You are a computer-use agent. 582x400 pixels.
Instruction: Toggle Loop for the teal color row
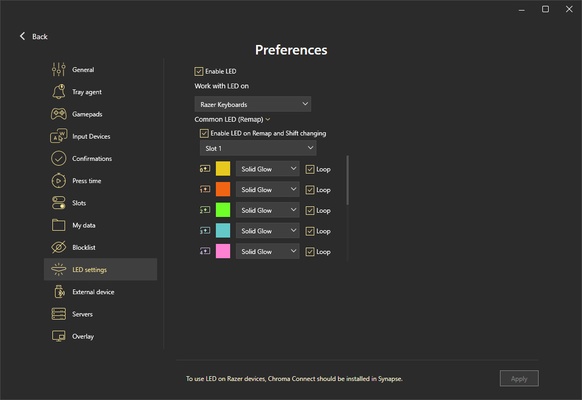point(310,231)
